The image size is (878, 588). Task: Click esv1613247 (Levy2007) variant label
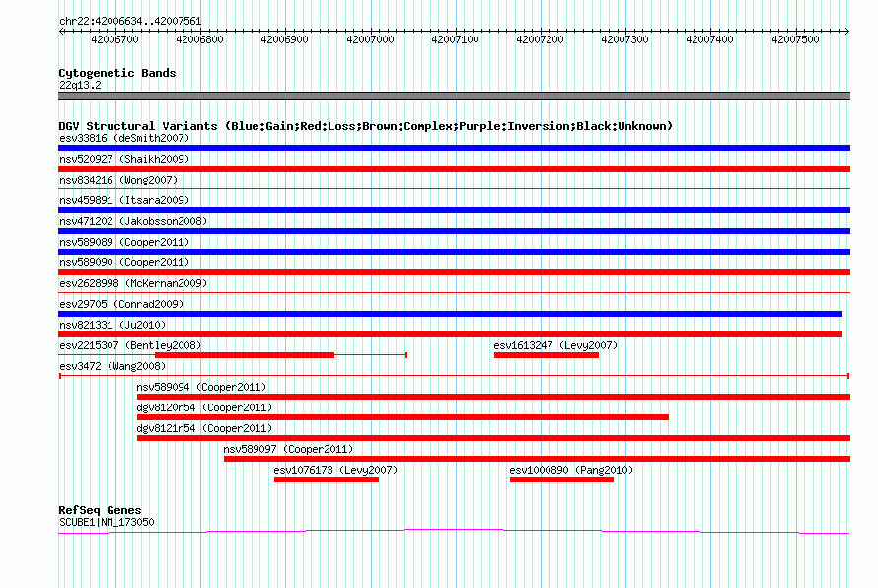click(555, 345)
